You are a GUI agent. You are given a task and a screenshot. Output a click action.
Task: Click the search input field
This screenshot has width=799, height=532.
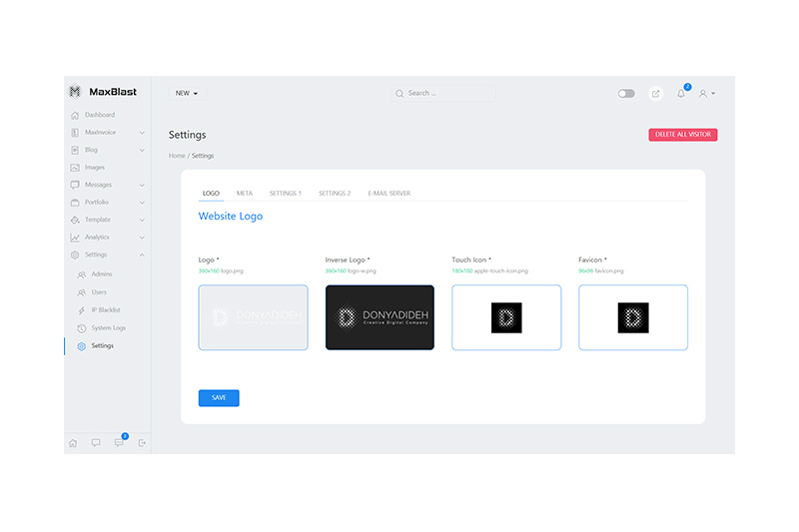pos(444,94)
